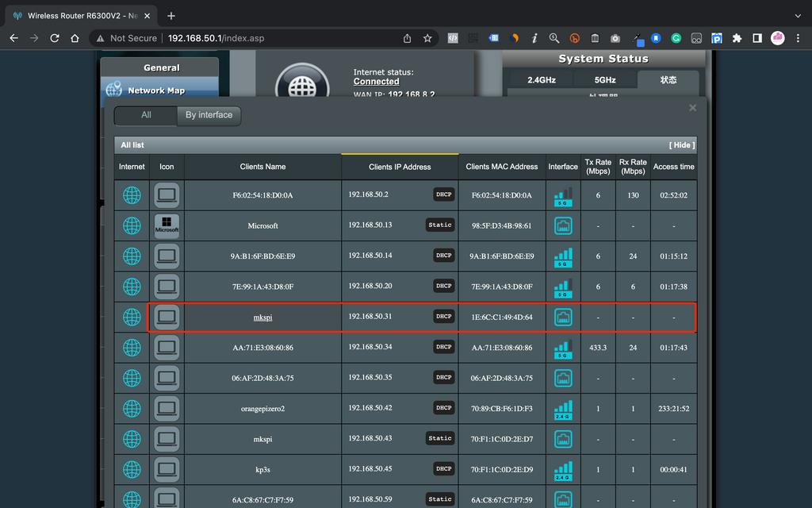Sort by the Clients IP Address column

tap(400, 167)
